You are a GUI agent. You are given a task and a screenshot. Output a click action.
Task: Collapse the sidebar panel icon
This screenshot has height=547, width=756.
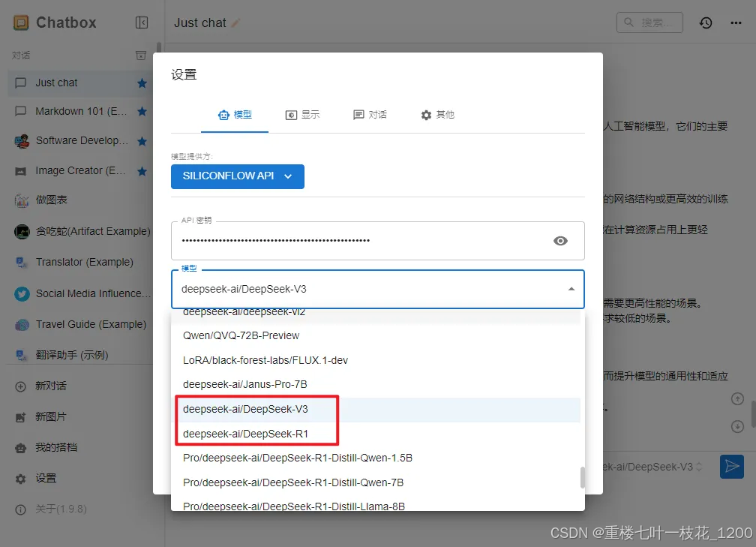point(142,23)
